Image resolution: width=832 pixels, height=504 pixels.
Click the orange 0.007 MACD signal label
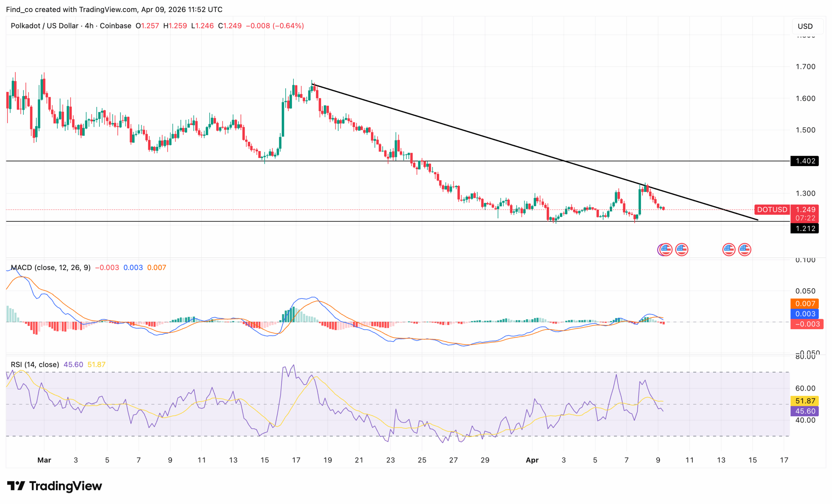point(805,304)
